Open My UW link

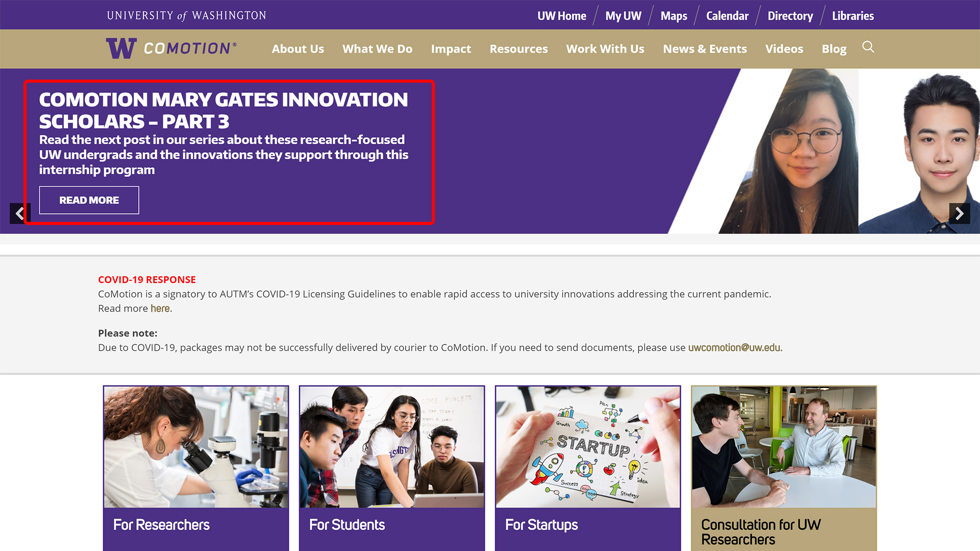pos(623,16)
